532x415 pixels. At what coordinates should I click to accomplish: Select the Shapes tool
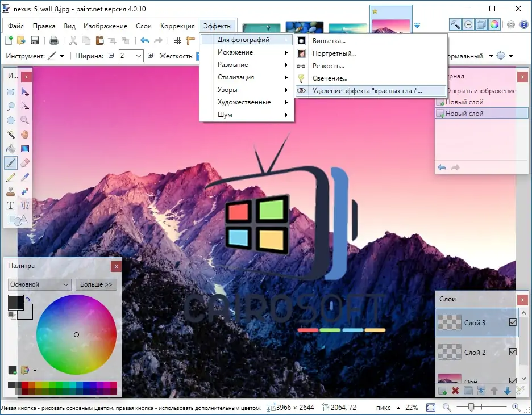(18, 220)
